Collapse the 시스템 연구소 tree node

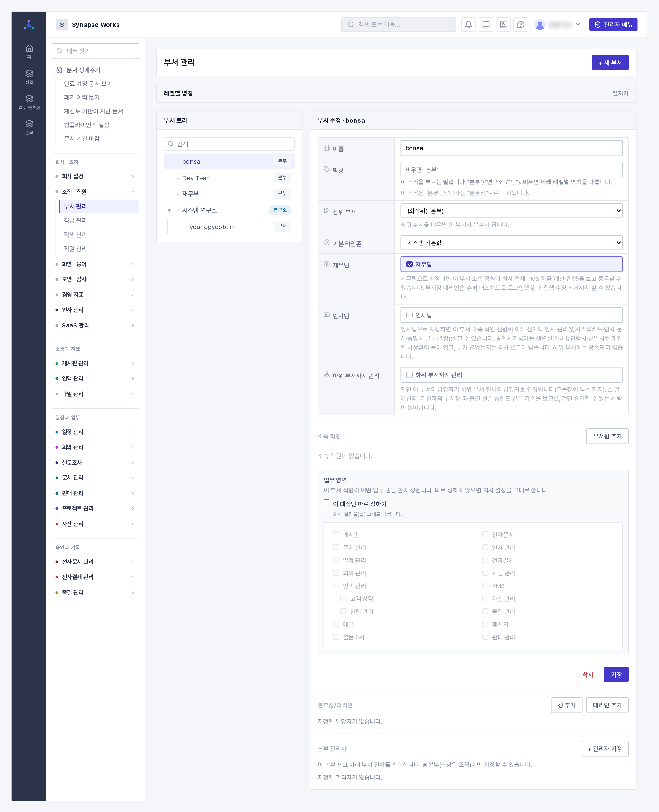pos(169,210)
